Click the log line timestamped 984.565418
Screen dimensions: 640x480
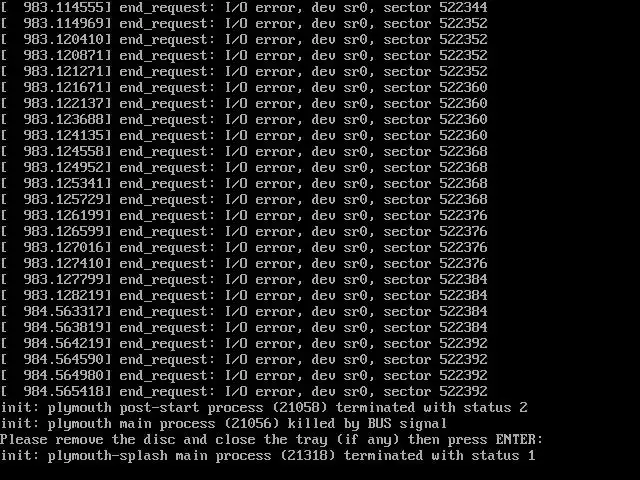tap(244, 392)
